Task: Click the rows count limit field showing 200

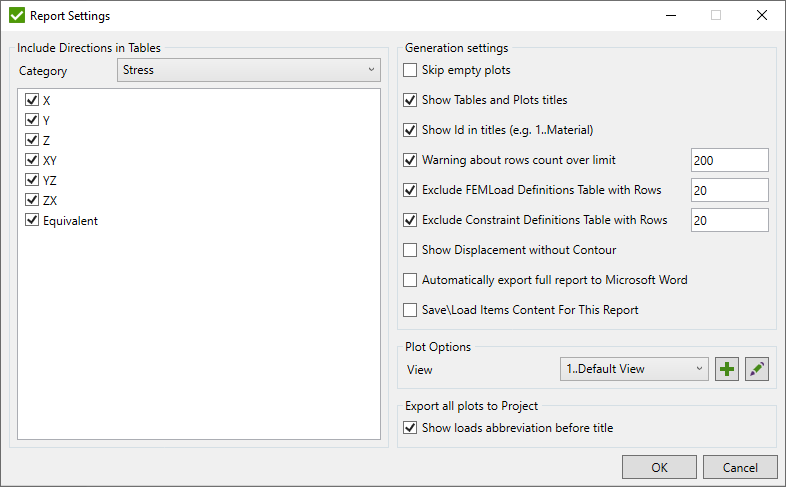Action: pos(729,160)
